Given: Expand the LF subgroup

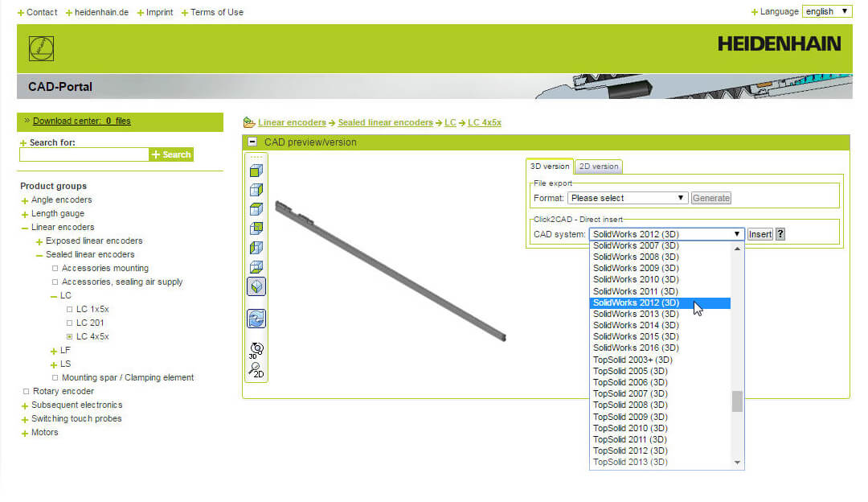Looking at the screenshot, I should 54,352.
